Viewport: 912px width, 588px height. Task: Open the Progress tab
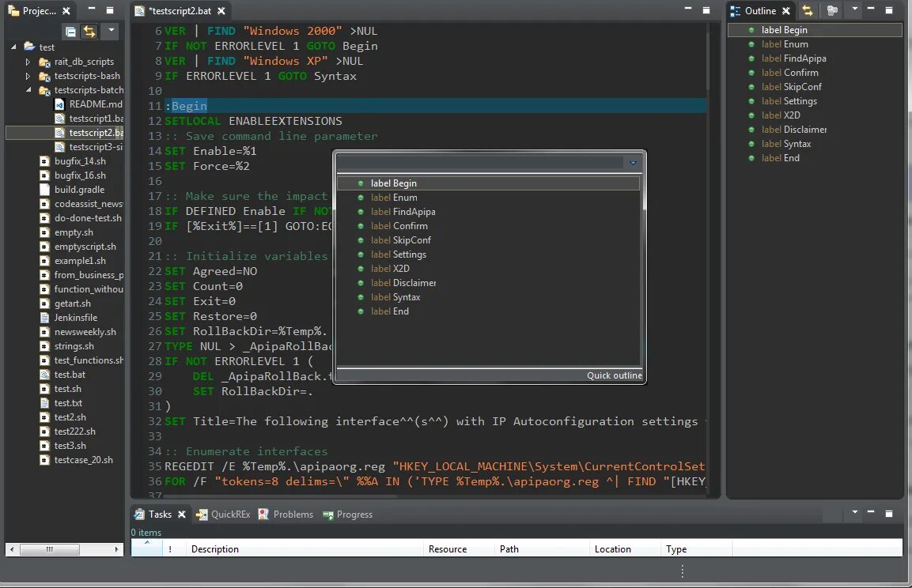click(x=348, y=514)
